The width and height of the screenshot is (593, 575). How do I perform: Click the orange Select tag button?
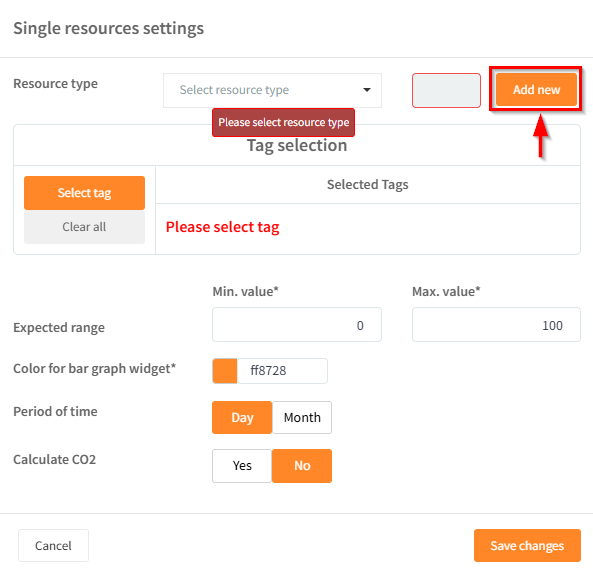84,193
